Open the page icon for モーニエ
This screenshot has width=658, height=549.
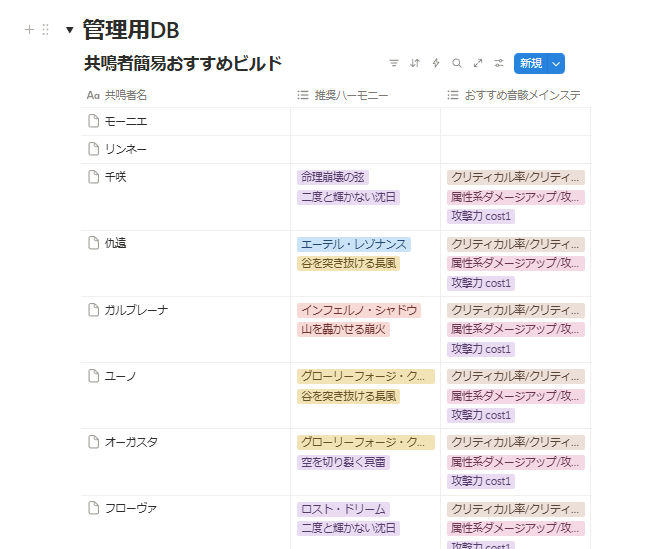[94, 121]
